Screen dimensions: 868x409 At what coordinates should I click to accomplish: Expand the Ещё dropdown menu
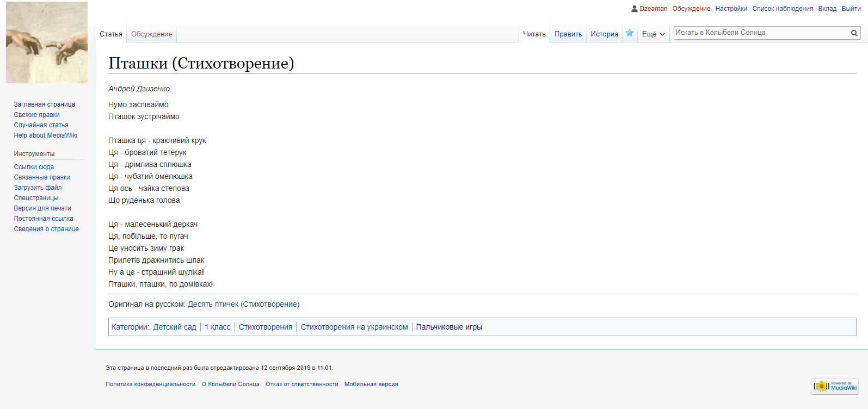coord(653,34)
